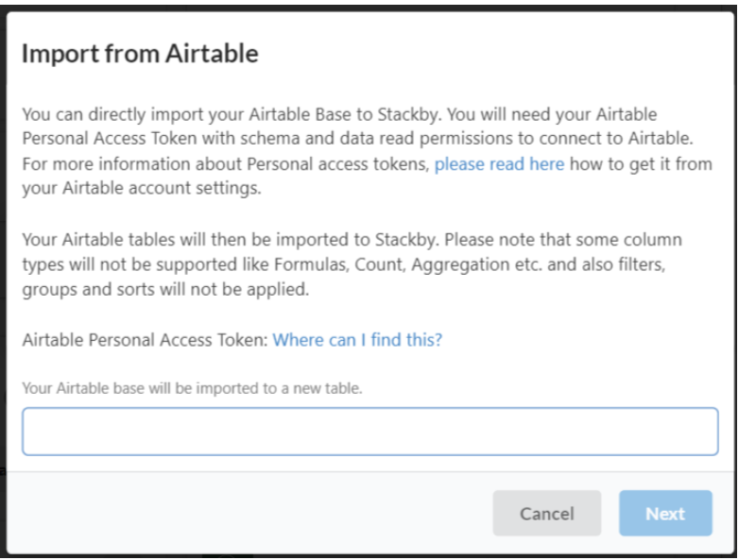The width and height of the screenshot is (738, 560).
Task: Click the 'imported to a new table' hint text
Action: [x=192, y=388]
